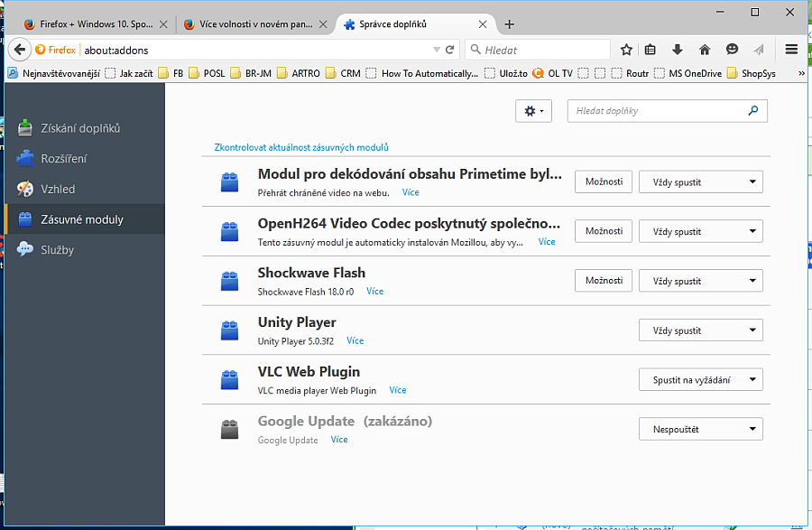Open Možnosti for OpenH264 Video Codec
Screen dimensions: 812x530
[603, 230]
